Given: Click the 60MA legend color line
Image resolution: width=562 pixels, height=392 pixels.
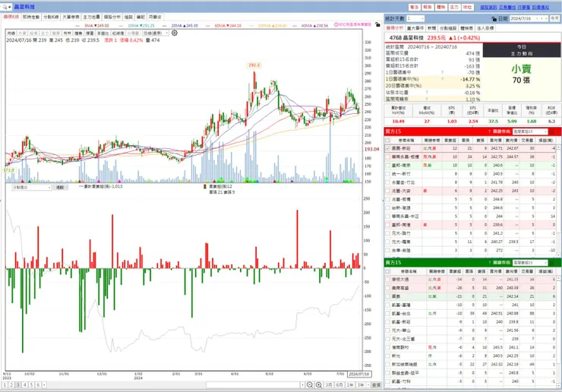Looking at the screenshot, I should tap(208, 26).
